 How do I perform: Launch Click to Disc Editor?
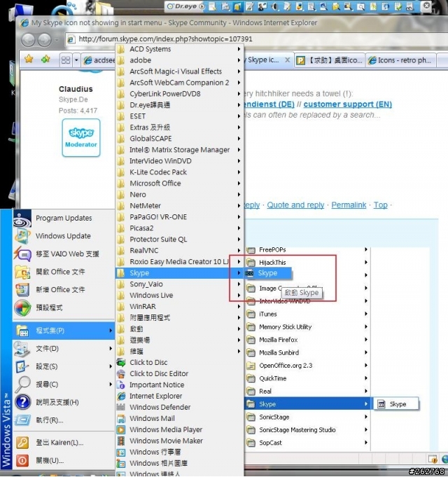(x=179, y=374)
